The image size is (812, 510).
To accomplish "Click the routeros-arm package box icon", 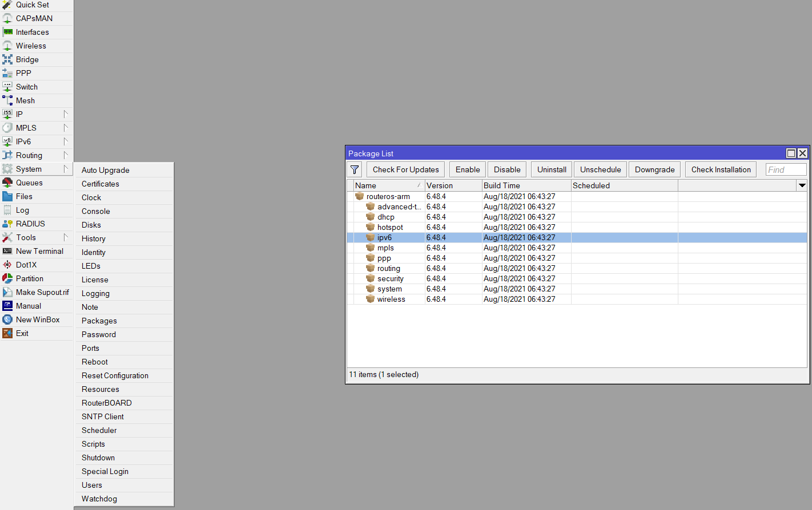I will click(360, 196).
